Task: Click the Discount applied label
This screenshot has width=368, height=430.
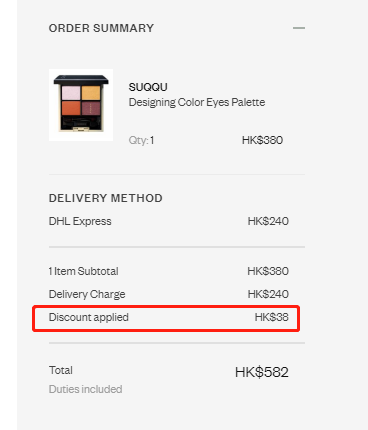Action: (x=89, y=317)
